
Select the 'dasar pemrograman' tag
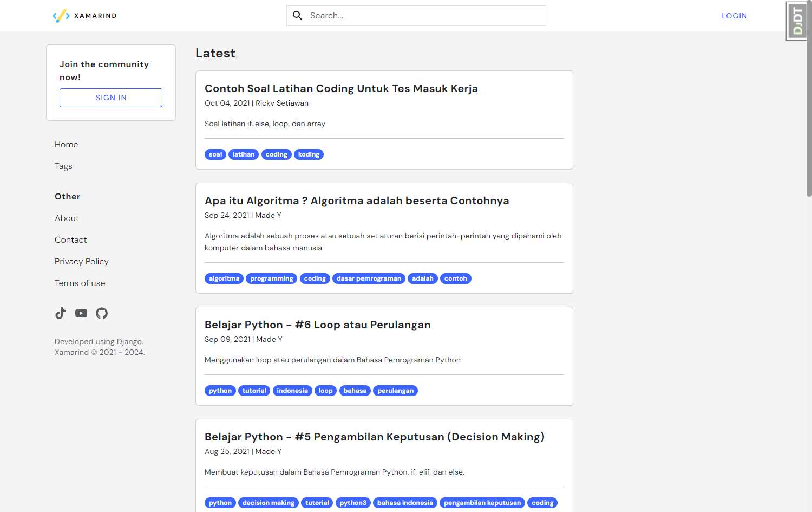(x=369, y=278)
